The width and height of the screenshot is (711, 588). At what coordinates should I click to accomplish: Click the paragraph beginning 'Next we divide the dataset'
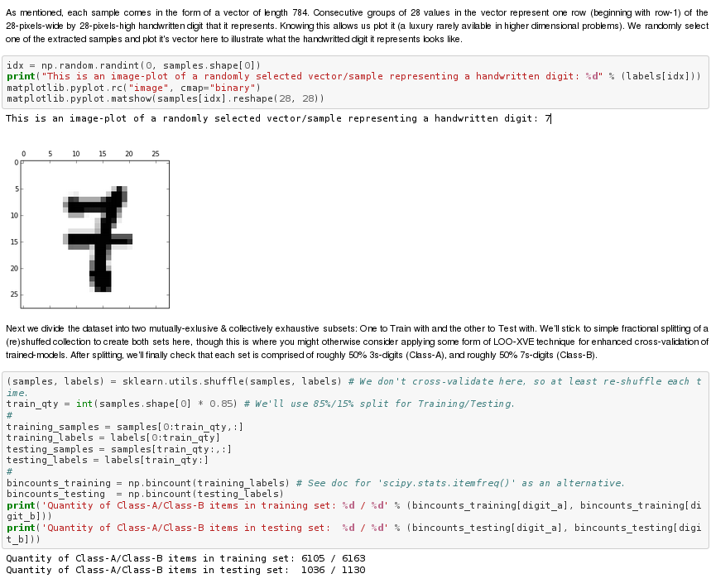click(357, 342)
